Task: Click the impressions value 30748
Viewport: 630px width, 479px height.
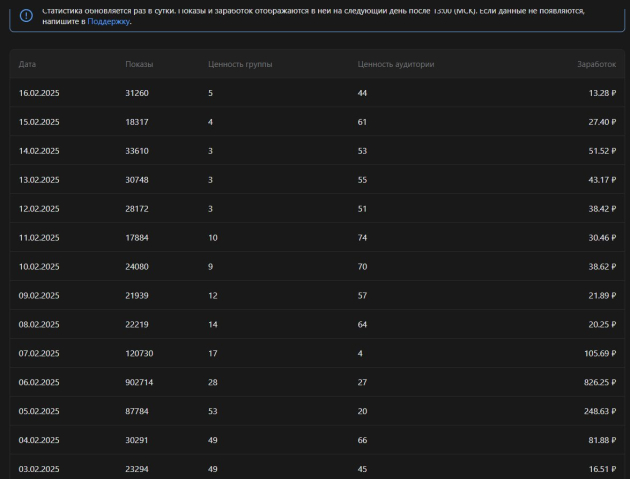Action: 137,180
